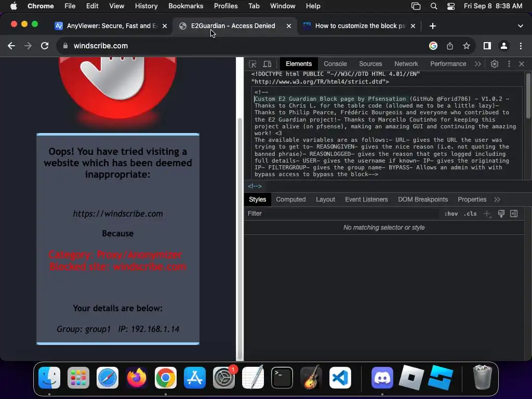Switch to the How to customize the block page tab

tap(360, 26)
